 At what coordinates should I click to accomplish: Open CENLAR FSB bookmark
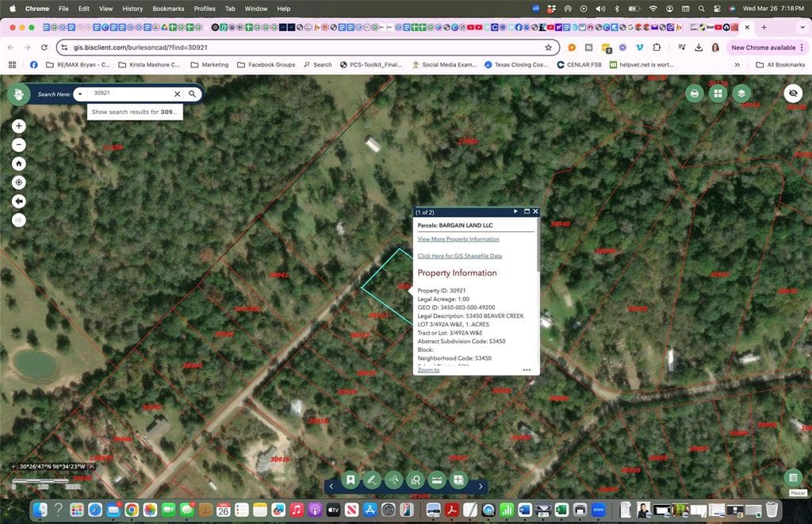[x=579, y=65]
